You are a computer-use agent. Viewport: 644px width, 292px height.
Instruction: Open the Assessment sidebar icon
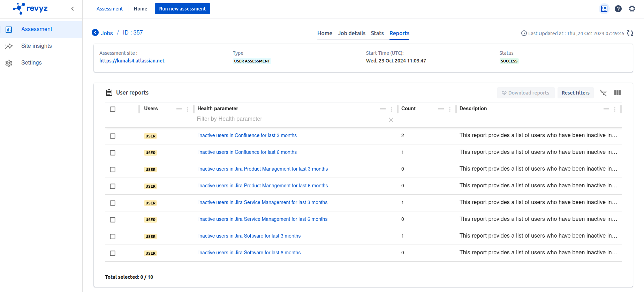[x=9, y=30]
